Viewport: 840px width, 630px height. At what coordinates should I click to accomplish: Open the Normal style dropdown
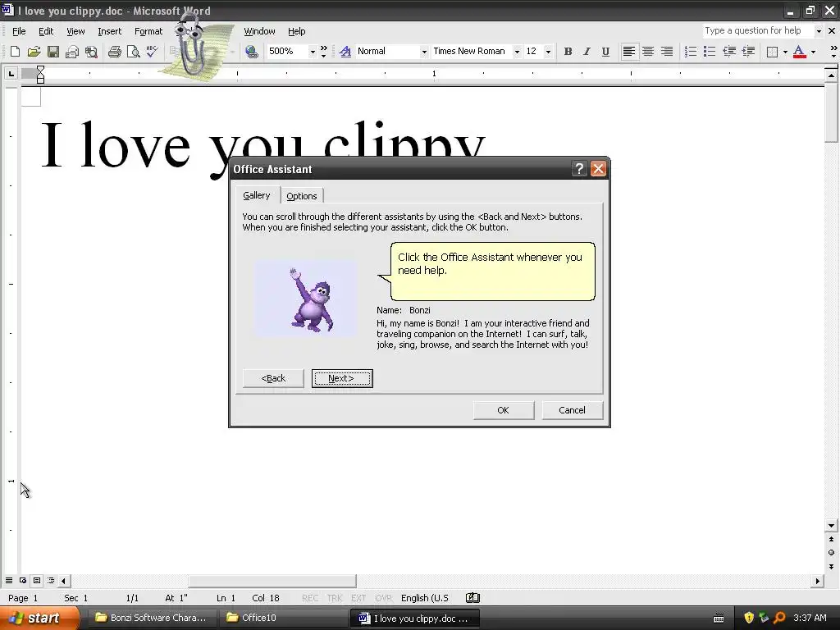[x=424, y=52]
